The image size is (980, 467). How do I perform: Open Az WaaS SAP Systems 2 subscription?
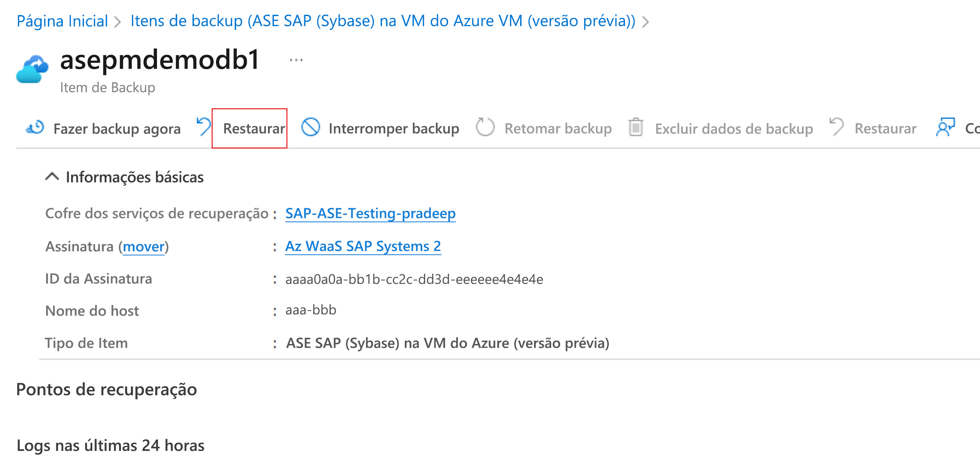click(363, 246)
